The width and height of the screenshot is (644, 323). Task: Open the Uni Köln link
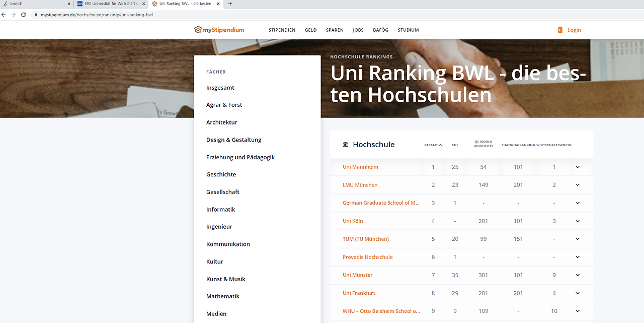tap(353, 221)
